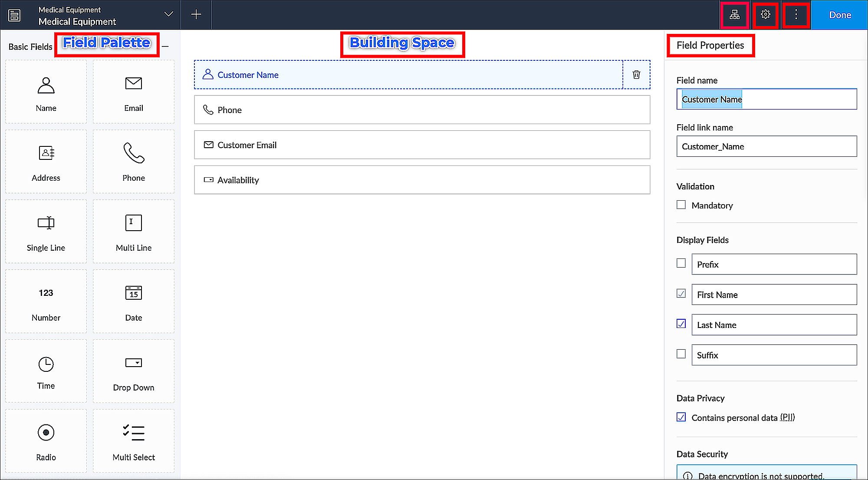Select the Customer Email field row

pos(422,145)
